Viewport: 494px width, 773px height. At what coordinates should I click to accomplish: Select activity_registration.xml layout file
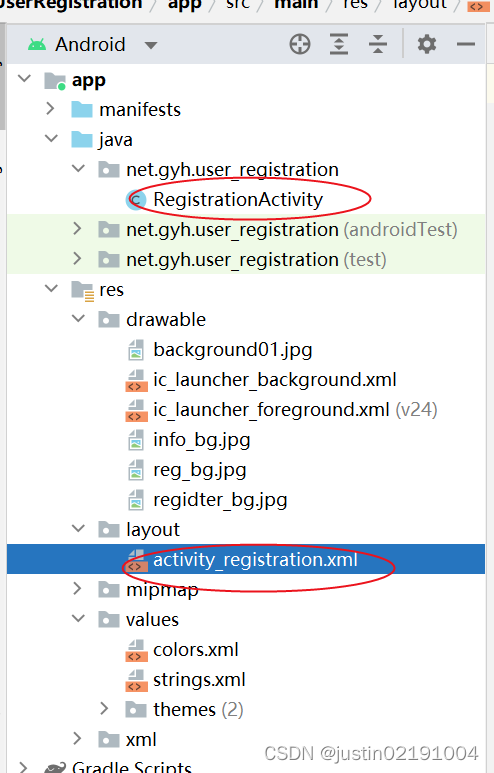pos(255,560)
